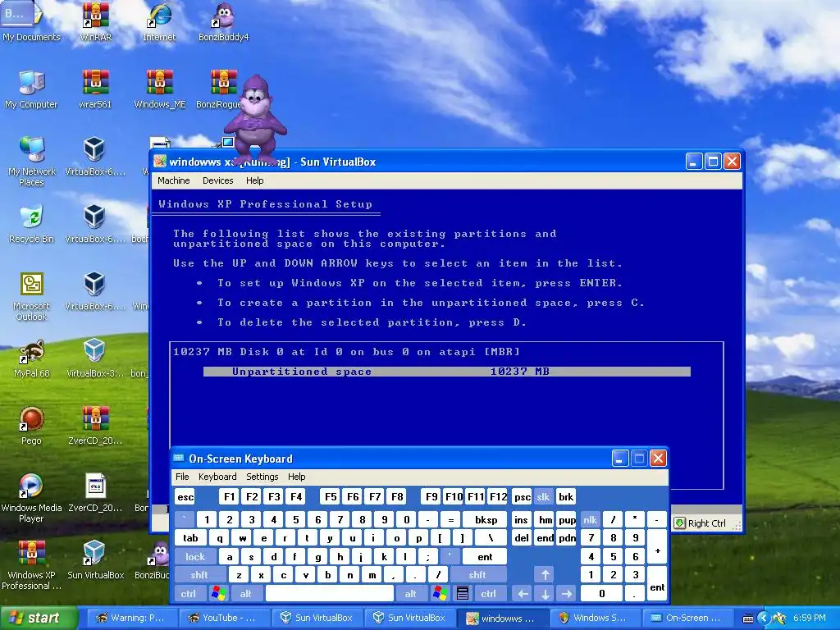Screen dimensions: 840x630
Task: Click the del key on On-Screen Keyboard
Action: coord(521,538)
